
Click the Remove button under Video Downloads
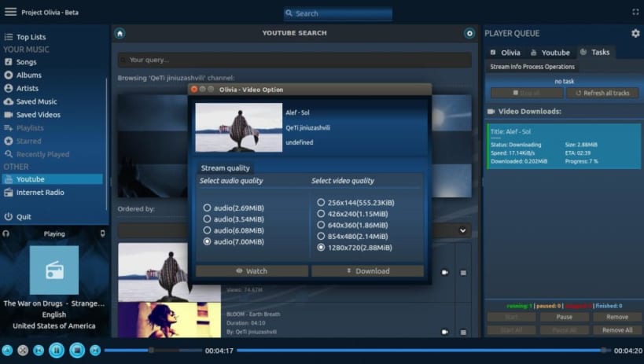[x=617, y=317]
